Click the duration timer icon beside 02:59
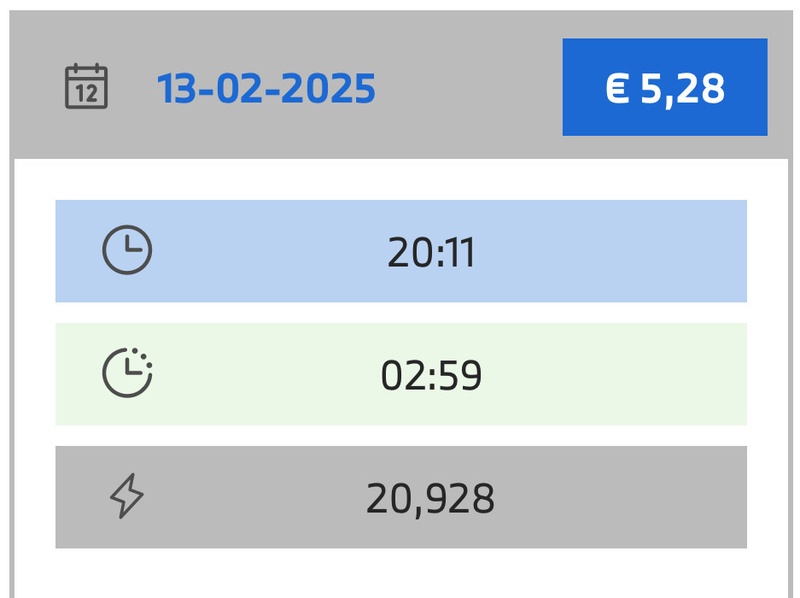The height and width of the screenshot is (598, 800). 127,373
